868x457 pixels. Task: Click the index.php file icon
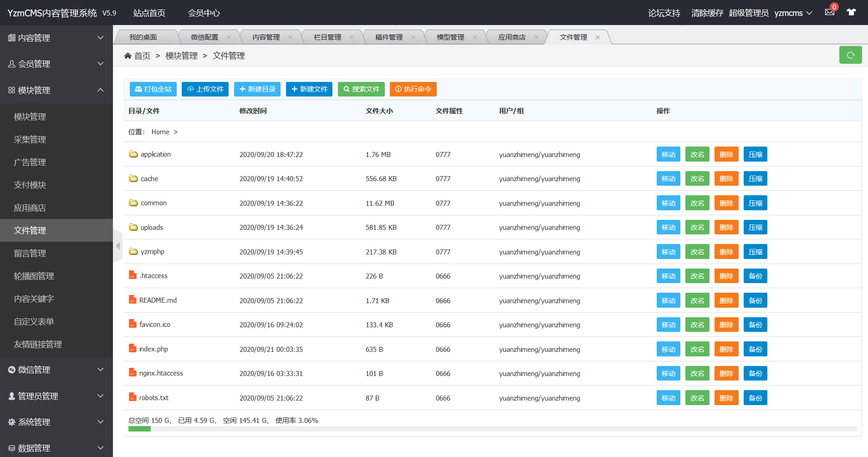pyautogui.click(x=133, y=349)
